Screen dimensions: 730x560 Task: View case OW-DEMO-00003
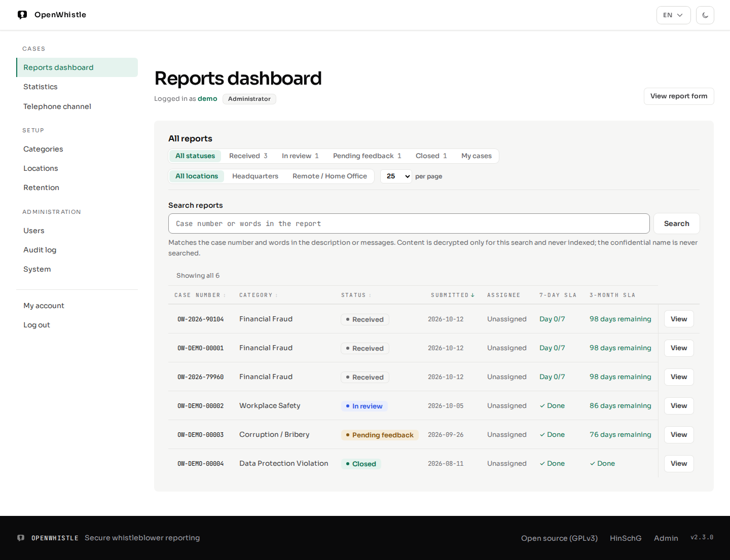pos(678,434)
